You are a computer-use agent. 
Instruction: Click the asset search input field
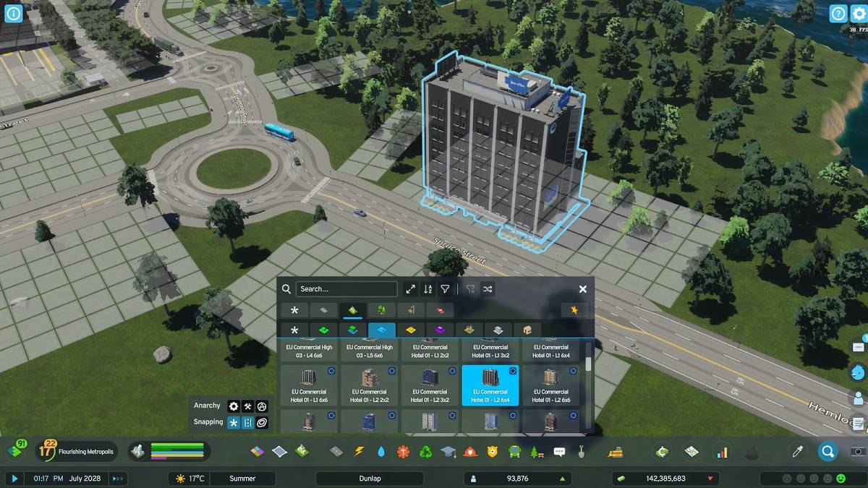(x=347, y=289)
